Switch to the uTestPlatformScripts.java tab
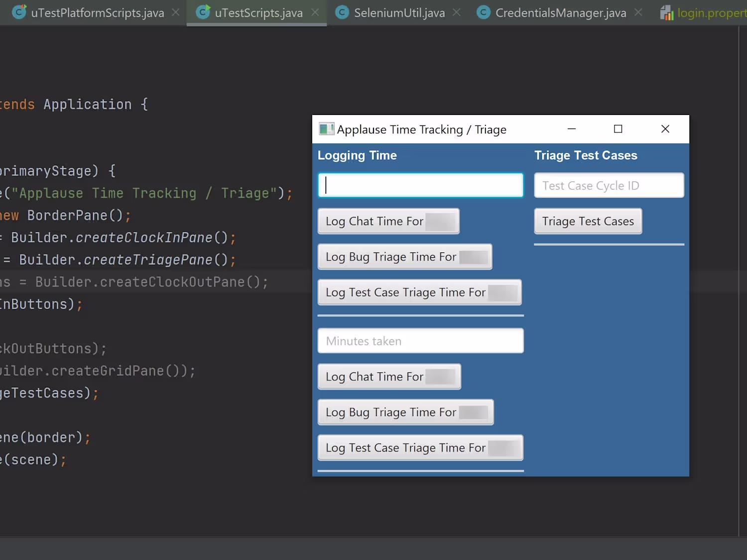Screen dimensions: 747x560 point(97,13)
